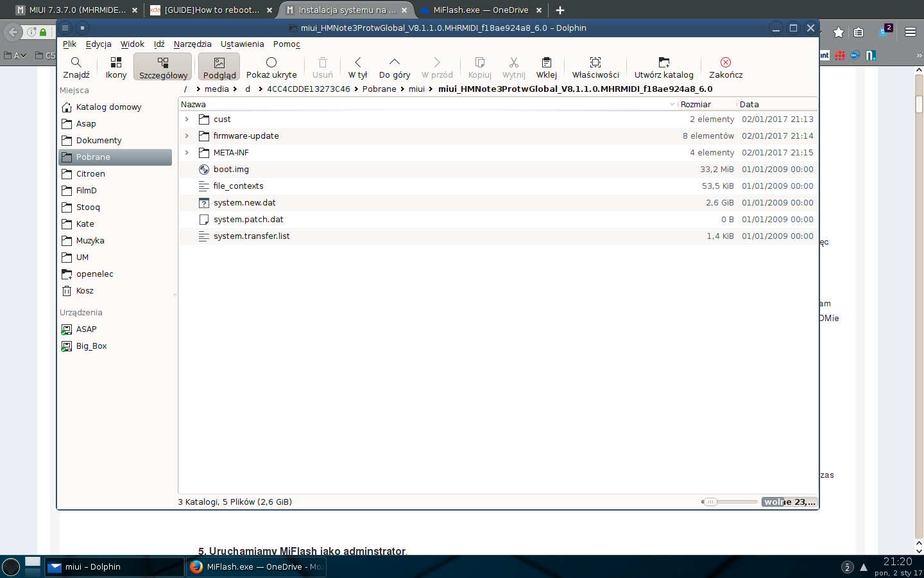
Task: Open the Narzędzia menu
Action: click(193, 44)
